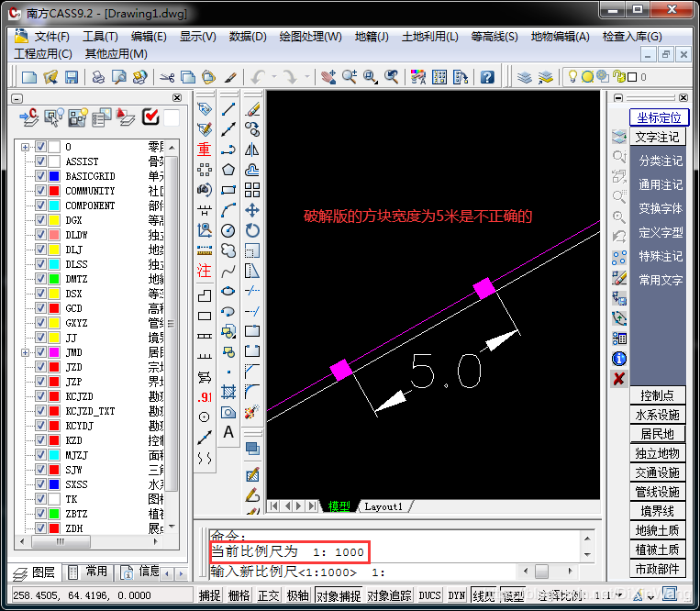Open the Redo history dropdown arrow
Screen dimensions: 700x611
[x=307, y=77]
